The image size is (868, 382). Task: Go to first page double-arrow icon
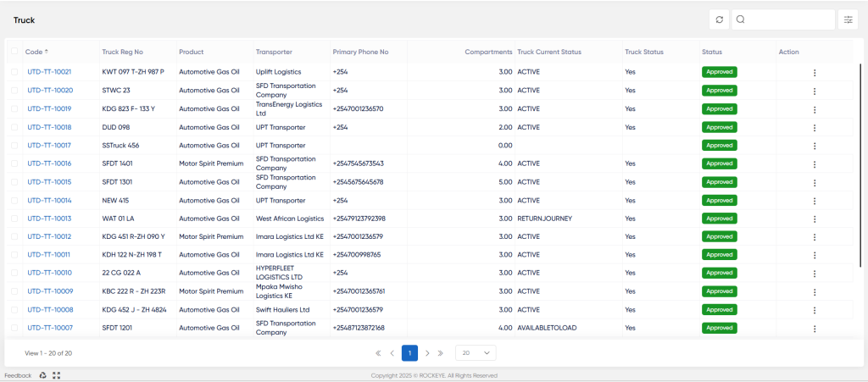coord(379,352)
